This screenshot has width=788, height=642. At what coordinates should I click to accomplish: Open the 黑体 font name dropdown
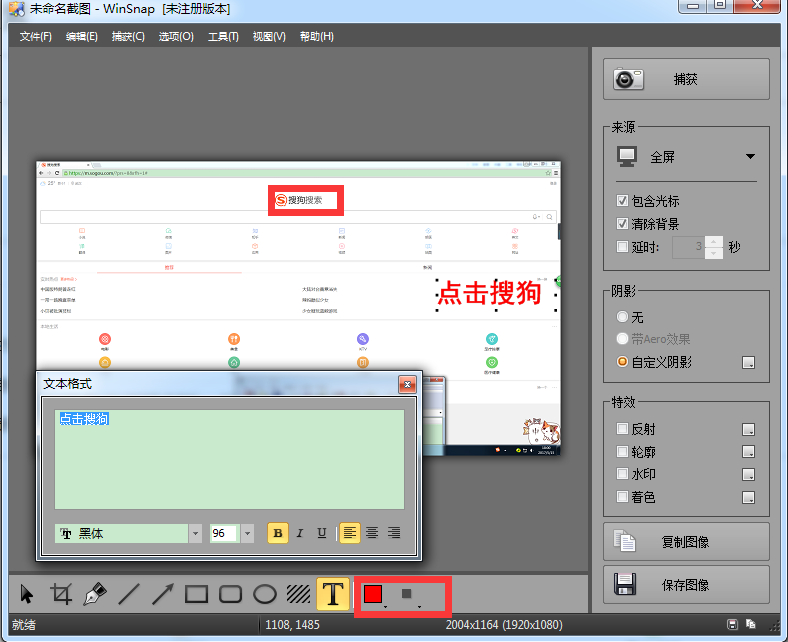196,533
